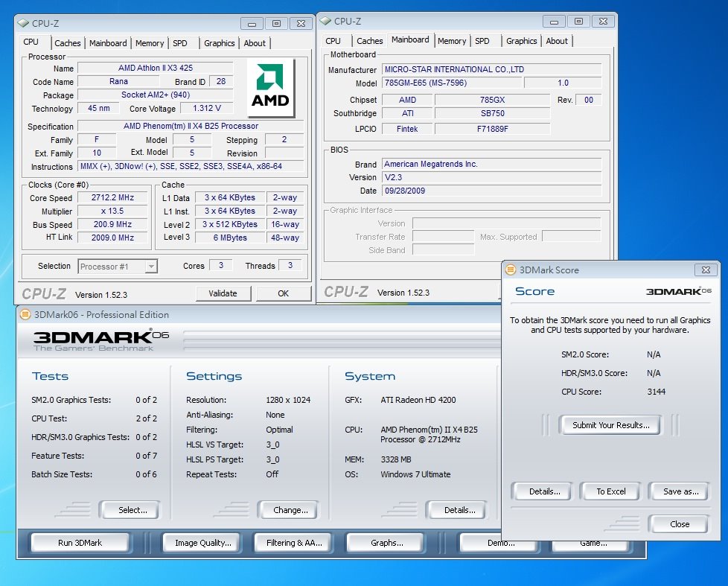Image resolution: width=728 pixels, height=586 pixels.
Task: Click the BIOS Brand field "American Megatrends Inc."
Action: (x=492, y=164)
